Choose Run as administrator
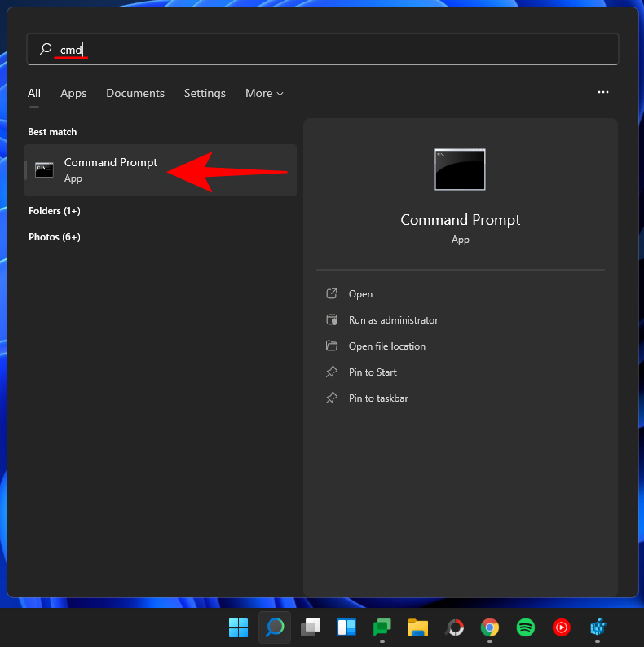The height and width of the screenshot is (647, 644). (393, 320)
